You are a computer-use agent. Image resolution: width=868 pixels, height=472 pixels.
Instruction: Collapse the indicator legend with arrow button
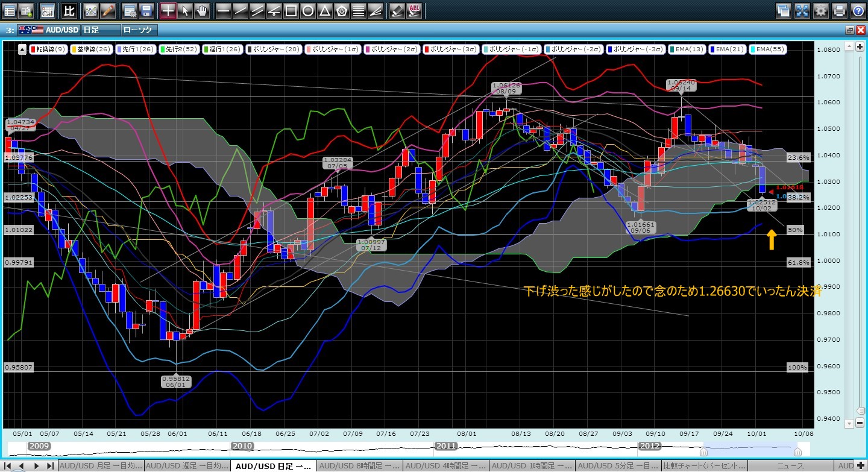tap(22, 49)
